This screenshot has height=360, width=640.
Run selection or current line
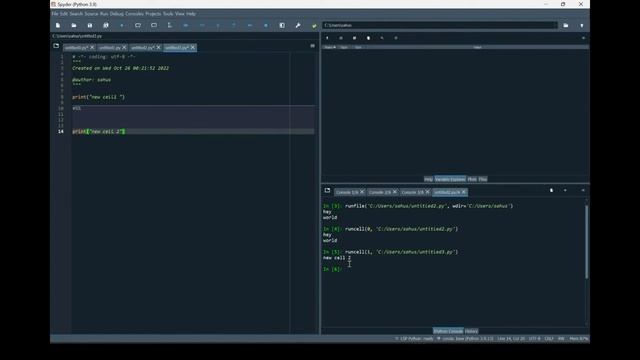[x=170, y=25]
